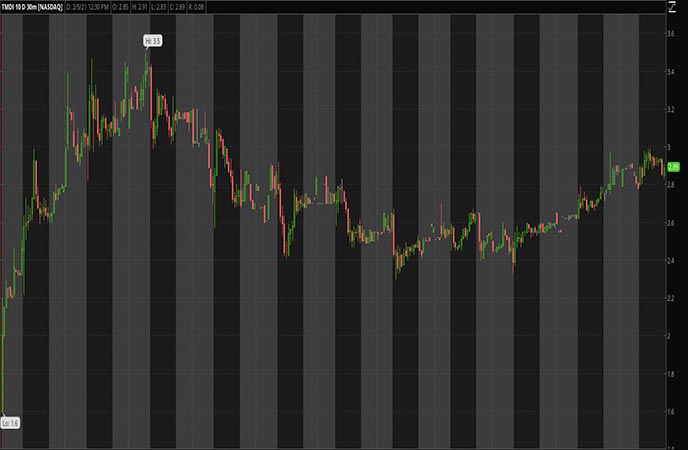688x450 pixels.
Task: Click the expand chart icon in top-right corner
Action: point(673,7)
